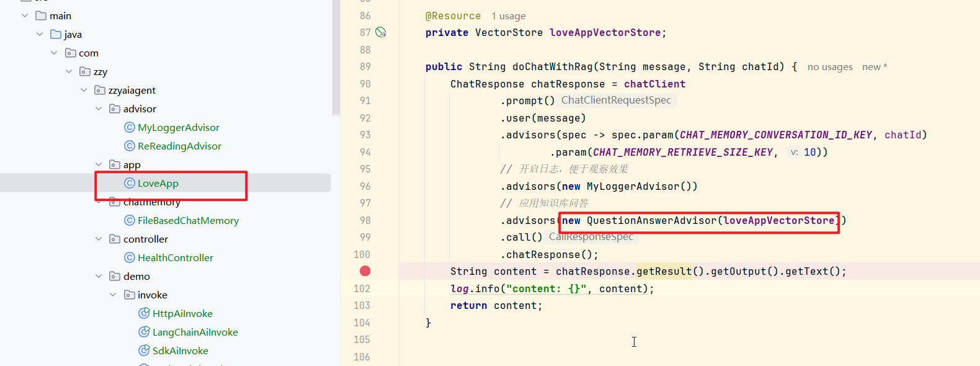This screenshot has width=980, height=366.
Task: Open SdkAiInvoke in the project tree
Action: coord(180,350)
